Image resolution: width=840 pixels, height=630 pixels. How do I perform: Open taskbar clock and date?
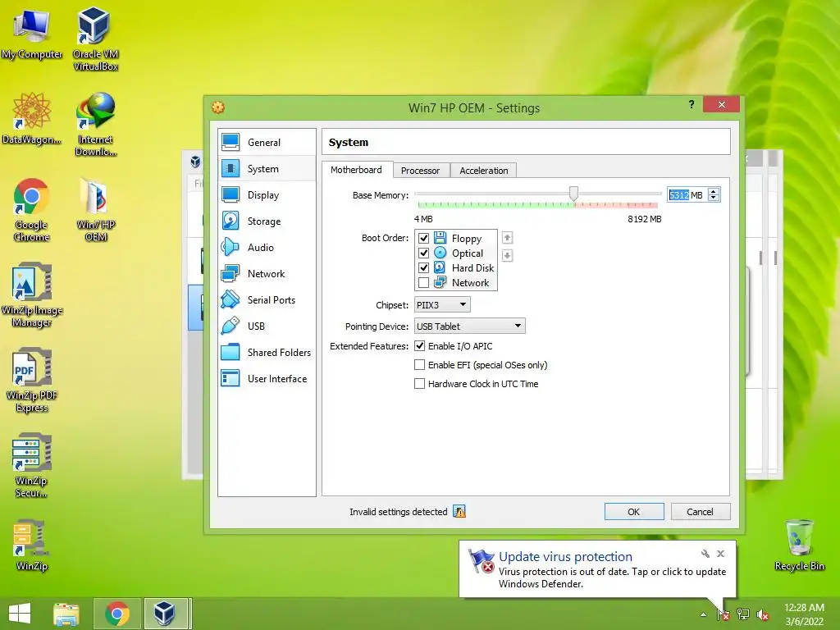804,614
